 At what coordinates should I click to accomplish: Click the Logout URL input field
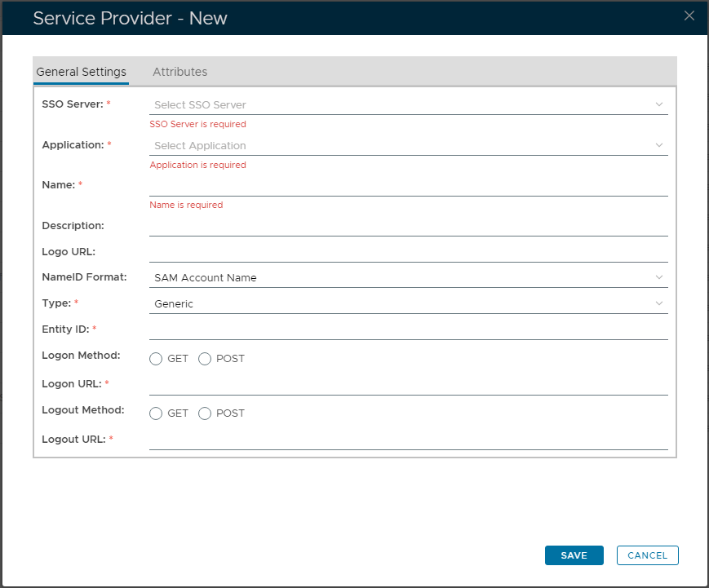[x=408, y=440]
